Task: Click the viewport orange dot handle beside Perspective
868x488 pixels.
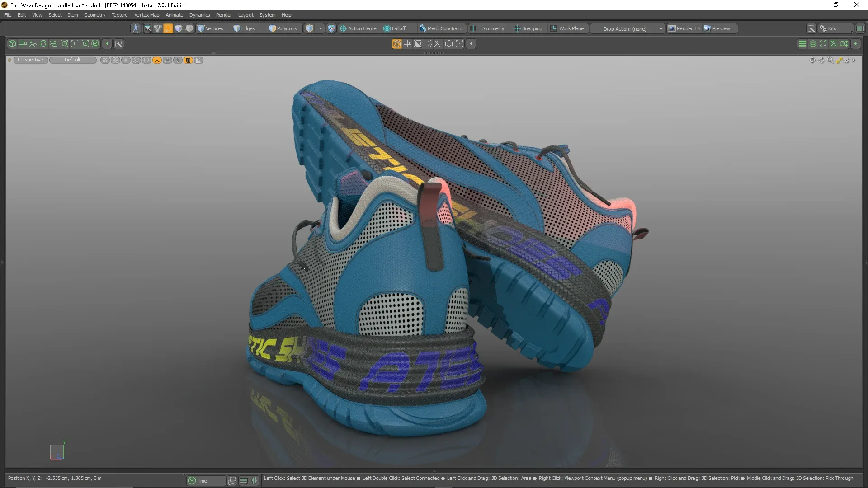Action: pos(9,60)
